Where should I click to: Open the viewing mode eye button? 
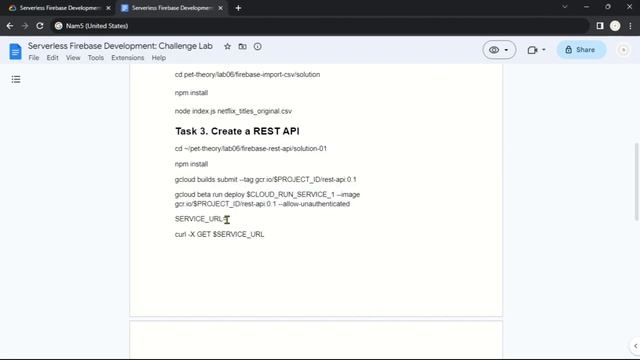pyautogui.click(x=499, y=50)
